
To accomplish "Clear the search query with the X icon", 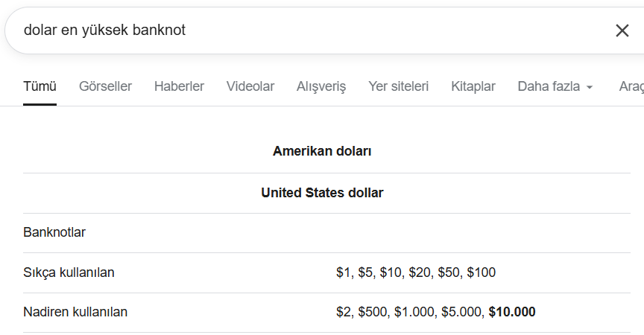I will pos(622,31).
